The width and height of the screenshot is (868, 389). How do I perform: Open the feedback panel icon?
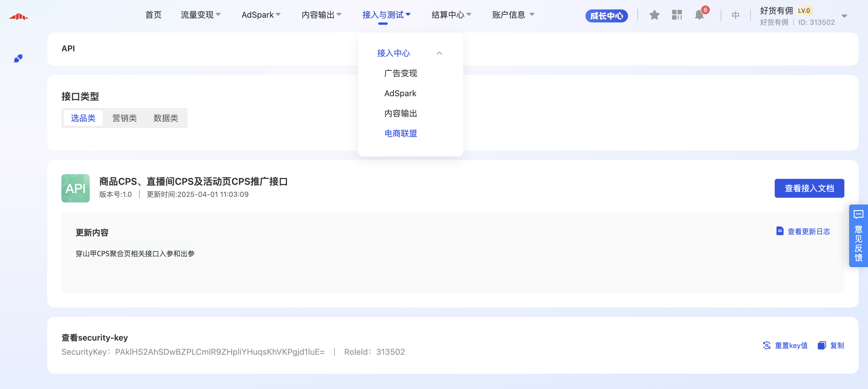[858, 215]
